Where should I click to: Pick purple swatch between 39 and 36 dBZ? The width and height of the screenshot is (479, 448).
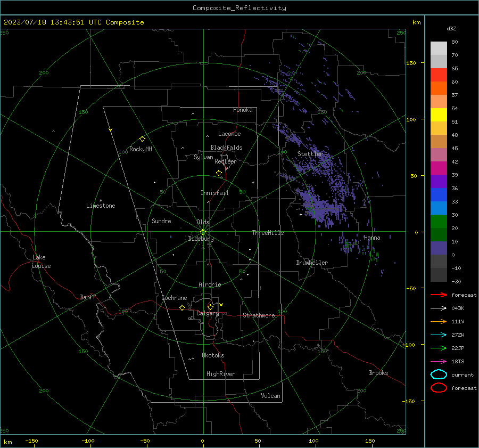point(439,182)
